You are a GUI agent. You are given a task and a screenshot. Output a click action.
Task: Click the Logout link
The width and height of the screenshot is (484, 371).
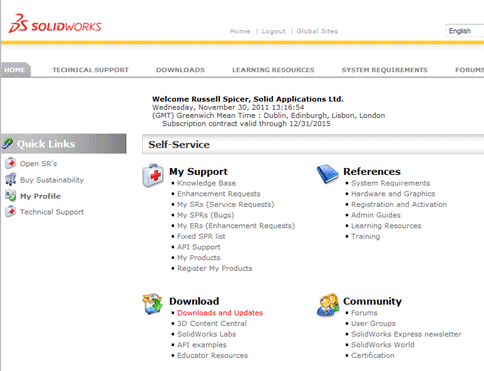(x=274, y=31)
